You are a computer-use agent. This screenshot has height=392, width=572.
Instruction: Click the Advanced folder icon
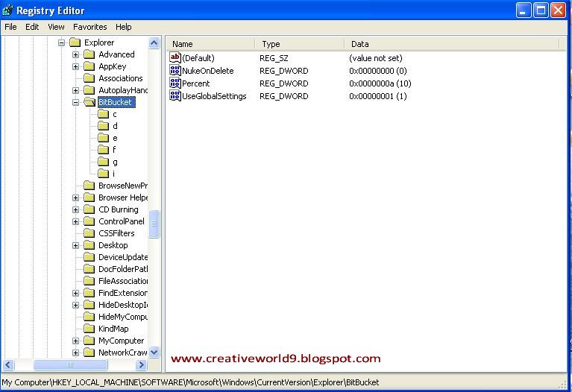89,54
